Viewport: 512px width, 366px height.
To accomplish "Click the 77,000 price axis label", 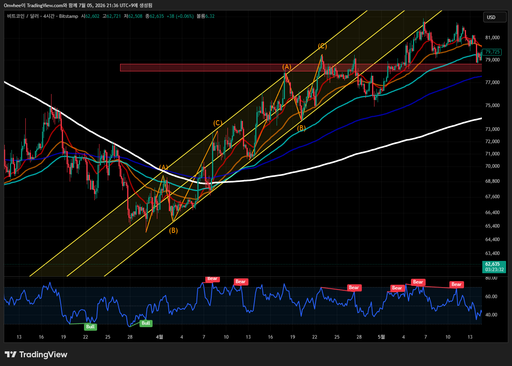I will (x=492, y=82).
